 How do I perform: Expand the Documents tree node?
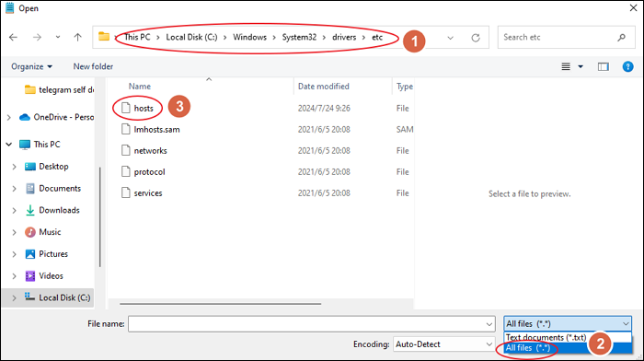[x=14, y=188]
